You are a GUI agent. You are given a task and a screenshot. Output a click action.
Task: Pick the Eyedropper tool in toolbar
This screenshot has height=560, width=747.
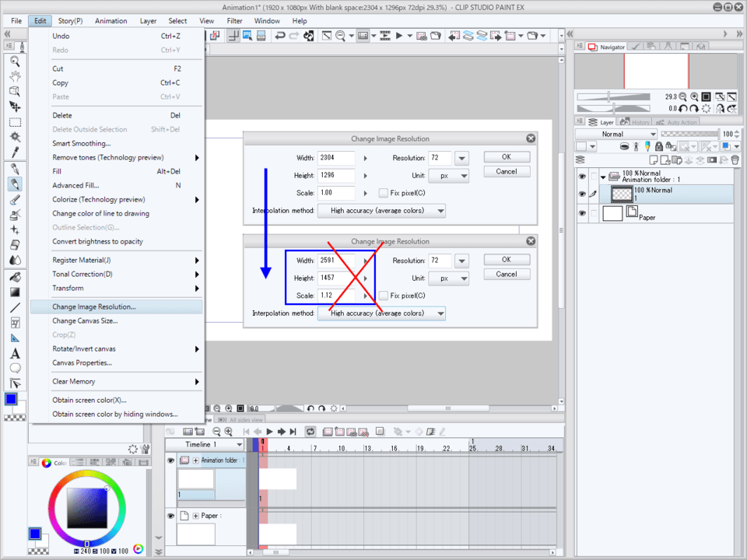coord(15,152)
